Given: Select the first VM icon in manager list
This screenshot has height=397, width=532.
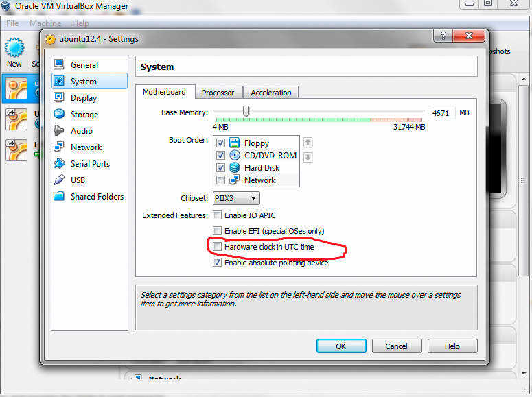Looking at the screenshot, I should coord(16,89).
